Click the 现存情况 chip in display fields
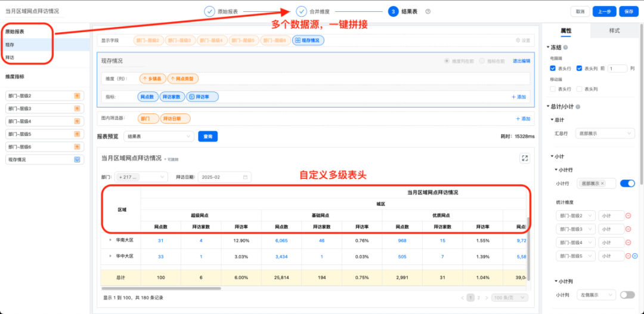 click(x=308, y=40)
